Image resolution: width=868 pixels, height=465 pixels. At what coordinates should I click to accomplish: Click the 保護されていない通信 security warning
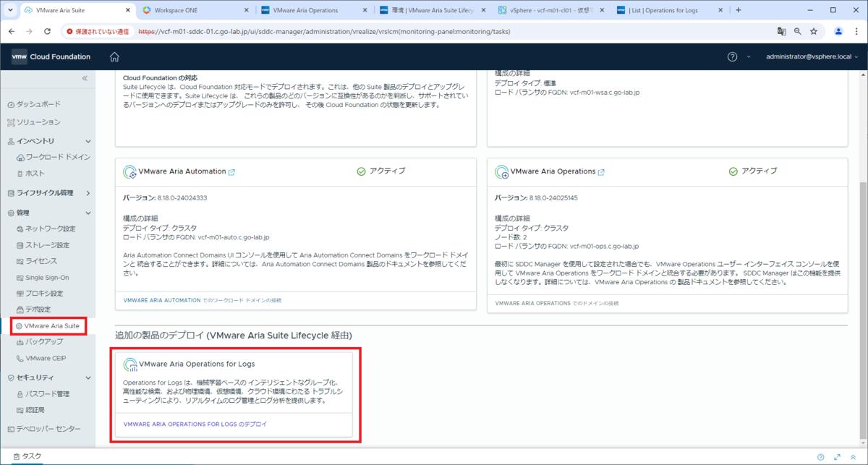tap(98, 32)
